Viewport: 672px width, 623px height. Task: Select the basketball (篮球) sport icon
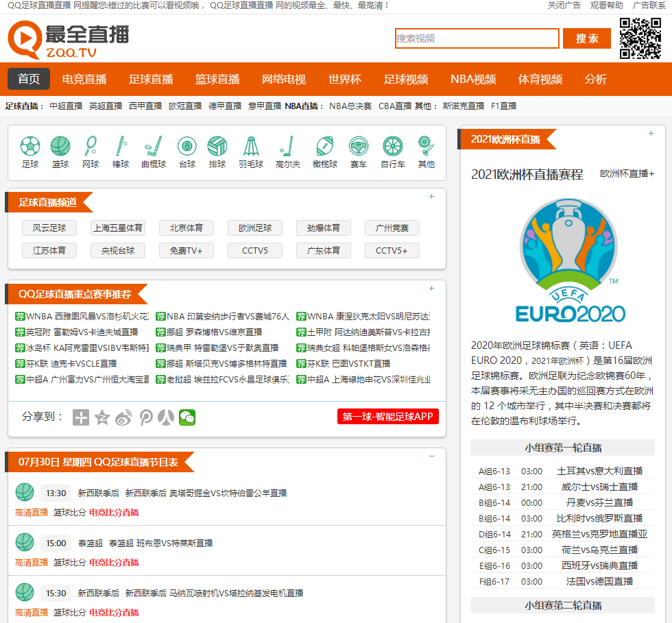(60, 146)
